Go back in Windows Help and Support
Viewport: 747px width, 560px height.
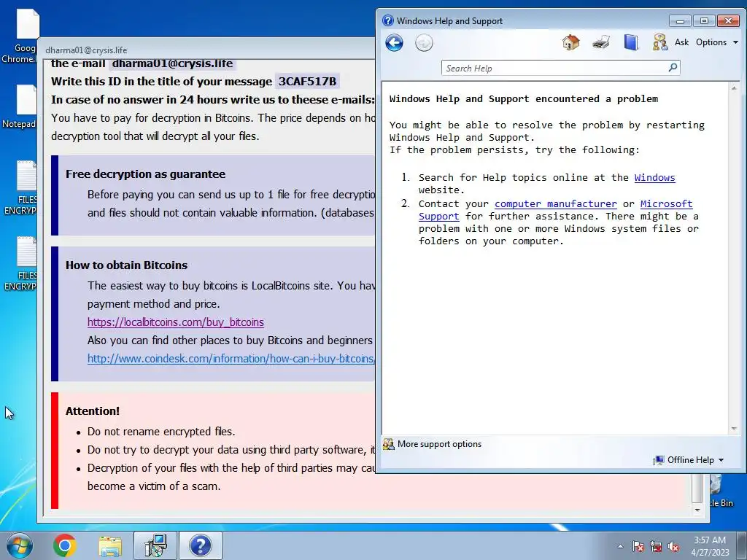point(394,43)
